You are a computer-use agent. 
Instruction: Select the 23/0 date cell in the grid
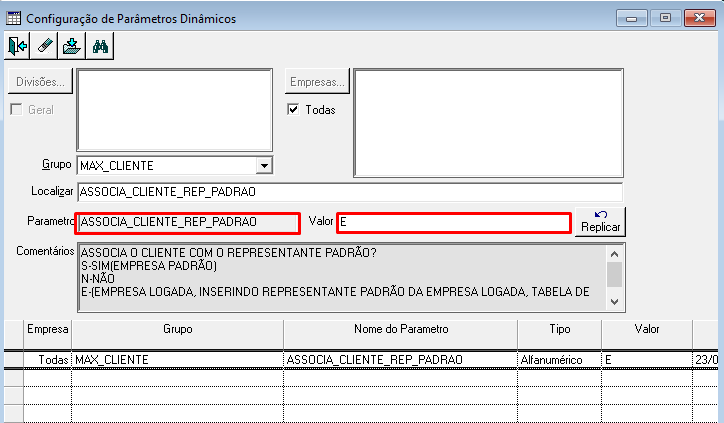[x=706, y=360]
